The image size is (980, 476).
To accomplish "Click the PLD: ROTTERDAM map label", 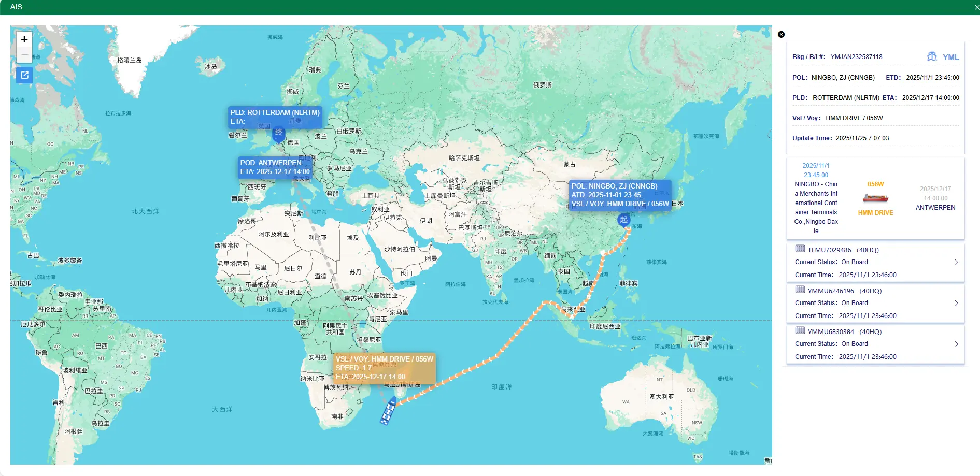I will coord(275,117).
